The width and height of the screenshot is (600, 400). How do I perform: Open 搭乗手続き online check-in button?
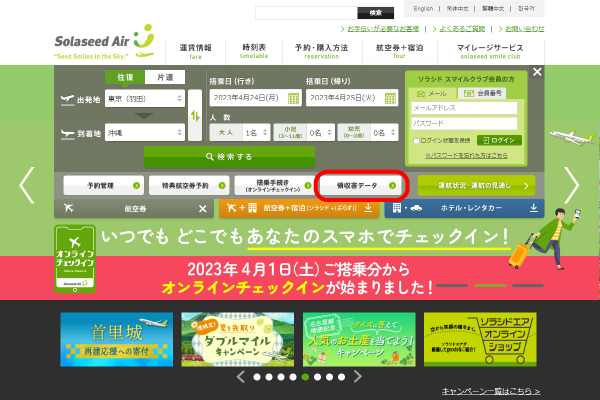click(x=275, y=186)
